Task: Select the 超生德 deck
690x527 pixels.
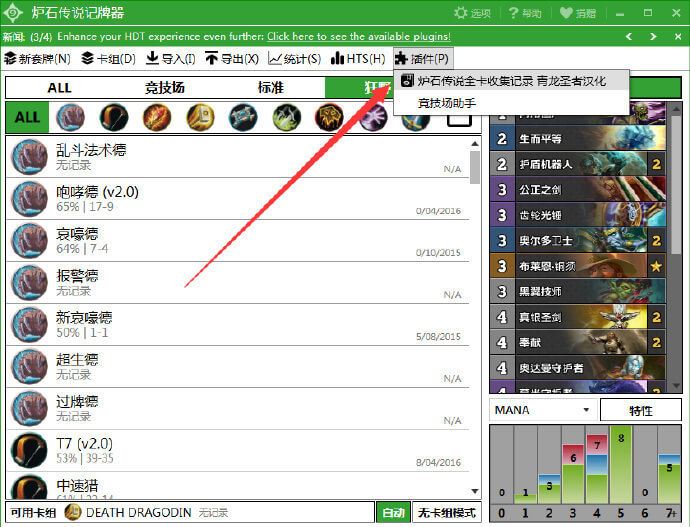Action: coord(238,366)
